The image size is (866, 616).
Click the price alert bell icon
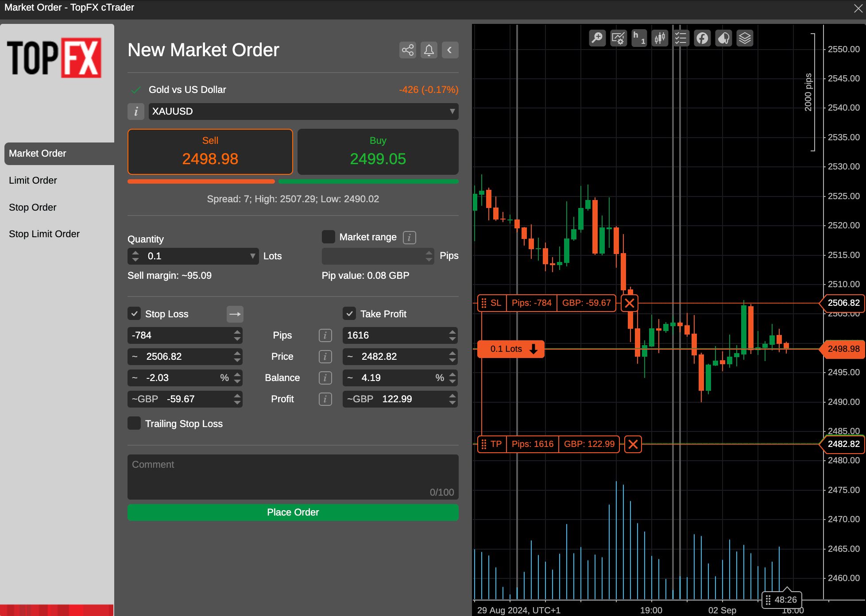(429, 50)
